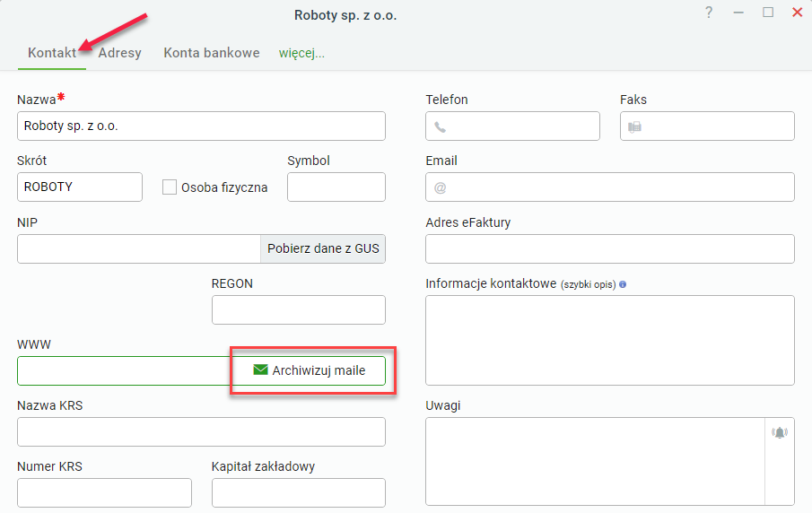812x513 pixels.
Task: Click into the Nazwa field
Action: coord(202,126)
